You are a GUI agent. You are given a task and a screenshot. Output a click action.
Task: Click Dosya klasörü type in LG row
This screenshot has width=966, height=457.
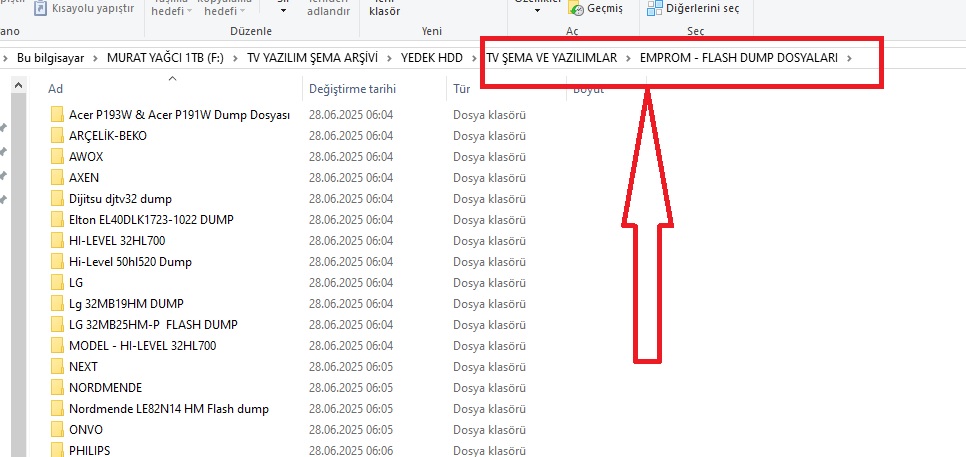point(489,283)
